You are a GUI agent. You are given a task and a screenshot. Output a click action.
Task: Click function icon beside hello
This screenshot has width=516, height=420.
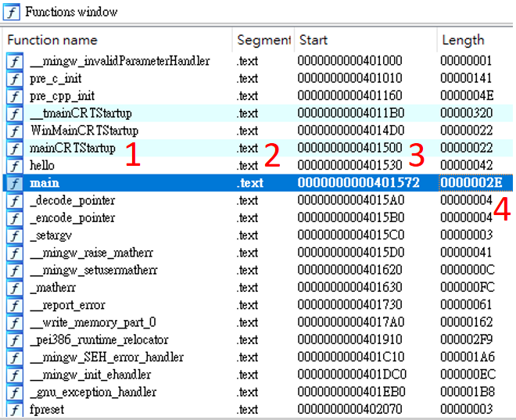pyautogui.click(x=15, y=166)
